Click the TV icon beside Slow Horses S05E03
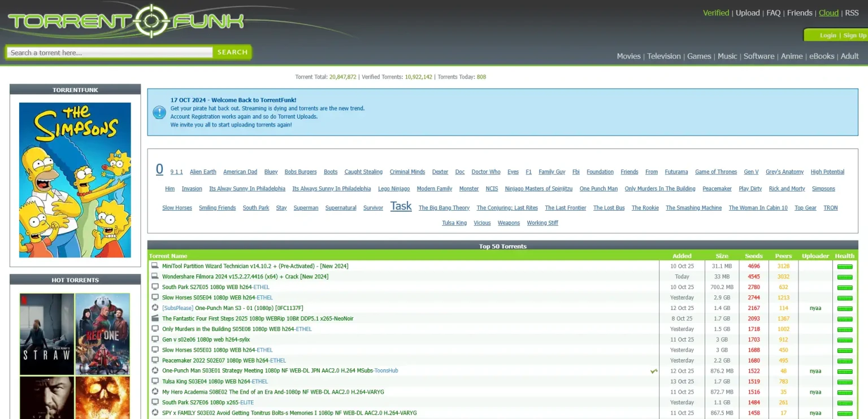The width and height of the screenshot is (868, 419). [x=155, y=350]
